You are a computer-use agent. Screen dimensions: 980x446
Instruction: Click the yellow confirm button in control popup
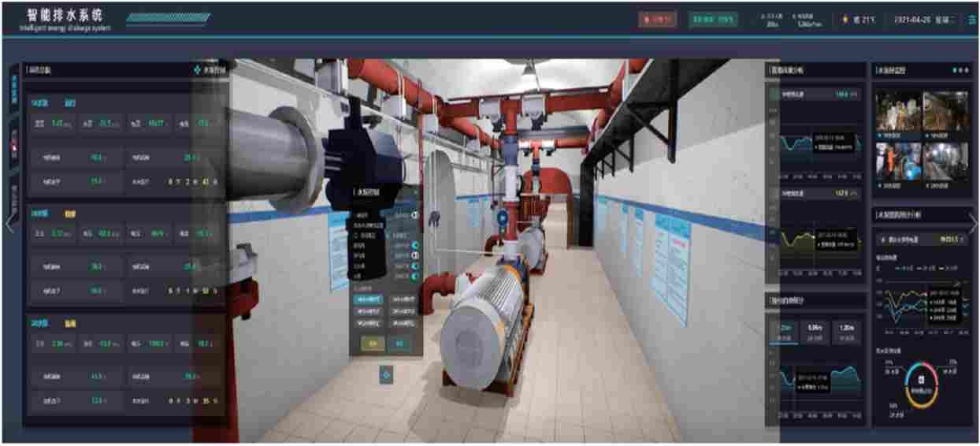click(373, 344)
